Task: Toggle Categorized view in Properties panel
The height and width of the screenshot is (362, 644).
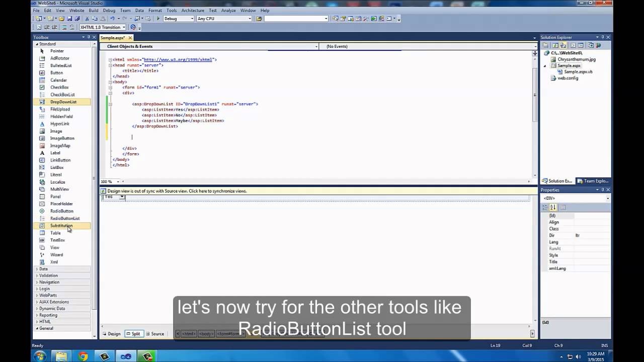Action: pyautogui.click(x=545, y=207)
